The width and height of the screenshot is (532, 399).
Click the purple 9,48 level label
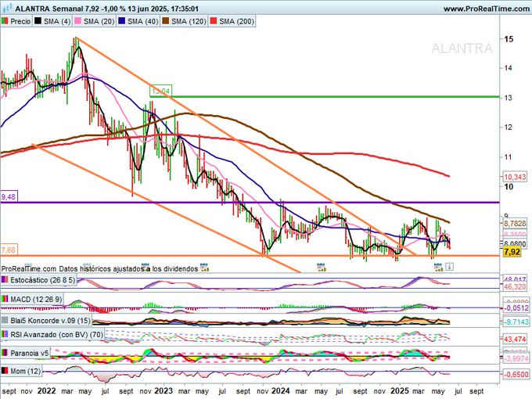click(9, 197)
